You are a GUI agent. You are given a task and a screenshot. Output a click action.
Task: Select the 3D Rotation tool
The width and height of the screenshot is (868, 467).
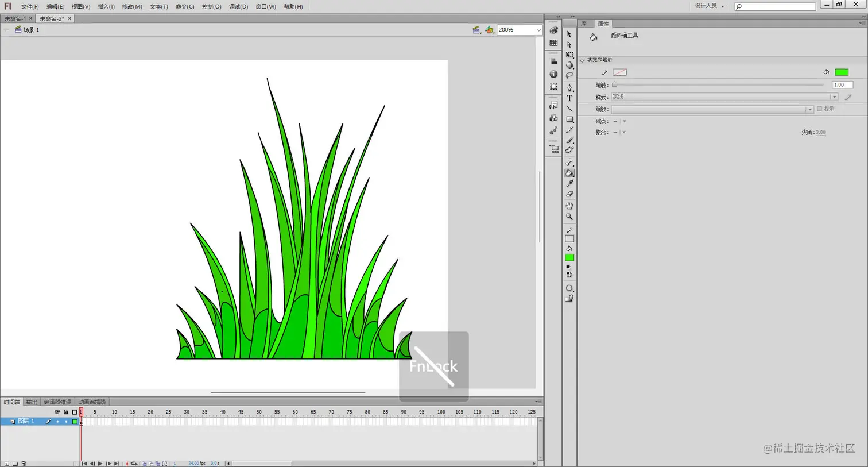coord(569,65)
